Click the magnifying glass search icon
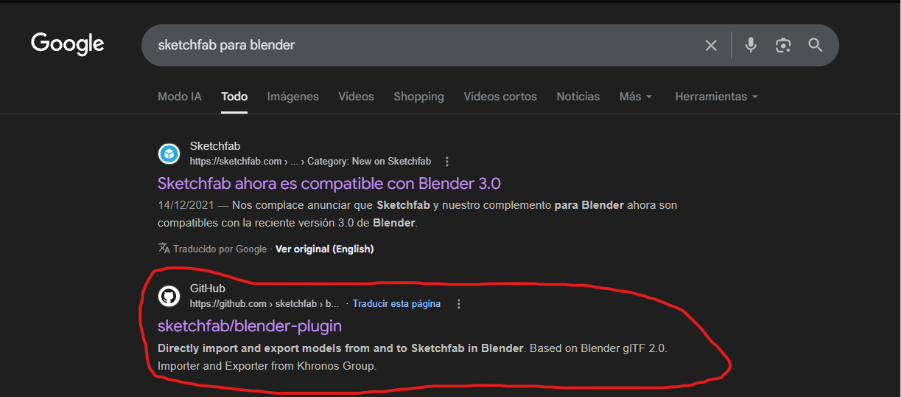This screenshot has width=901, height=397. [815, 45]
